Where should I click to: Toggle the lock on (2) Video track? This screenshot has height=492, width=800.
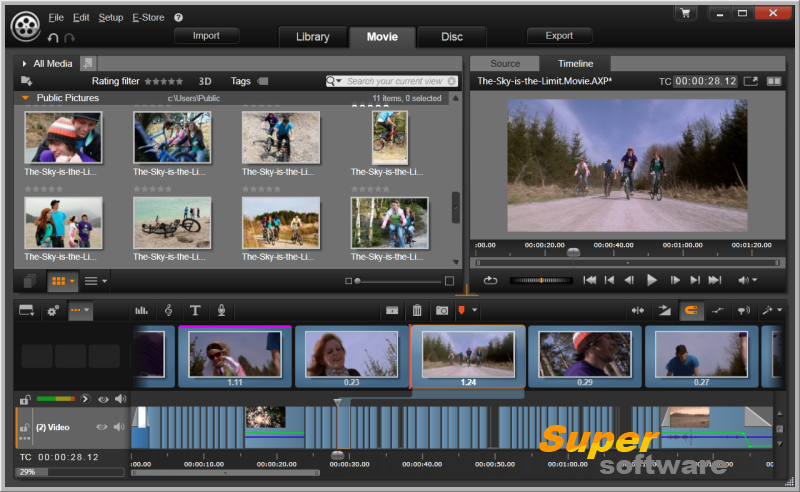pyautogui.click(x=23, y=427)
